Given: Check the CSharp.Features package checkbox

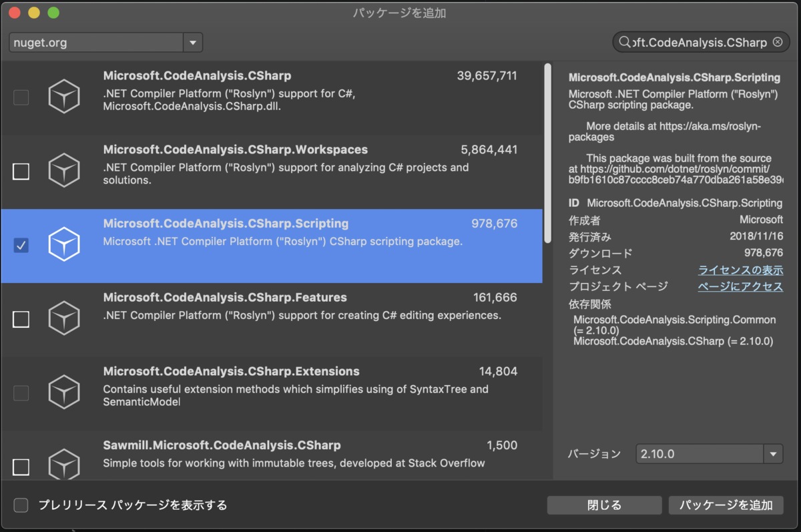Looking at the screenshot, I should pos(21,319).
